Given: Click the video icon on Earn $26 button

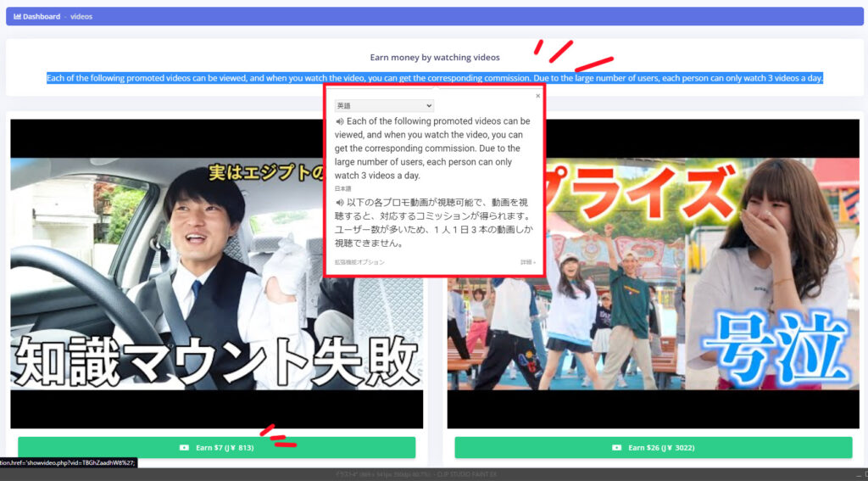Looking at the screenshot, I should [617, 448].
